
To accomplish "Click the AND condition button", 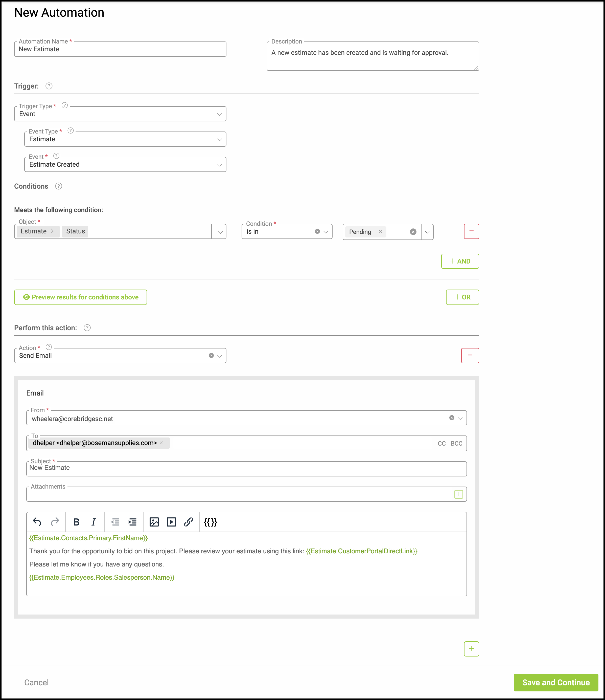I will pyautogui.click(x=460, y=261).
